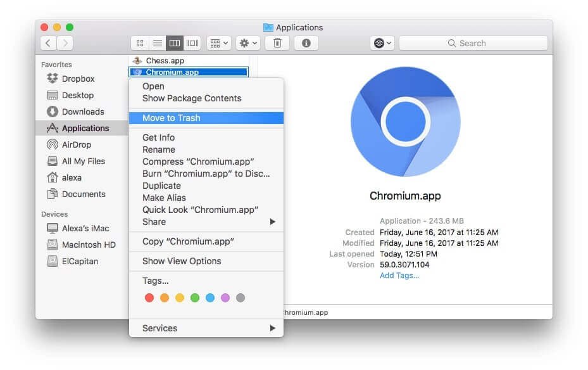Apply the yellow tag color
Viewport: 588px width, 370px height.
pyautogui.click(x=180, y=298)
